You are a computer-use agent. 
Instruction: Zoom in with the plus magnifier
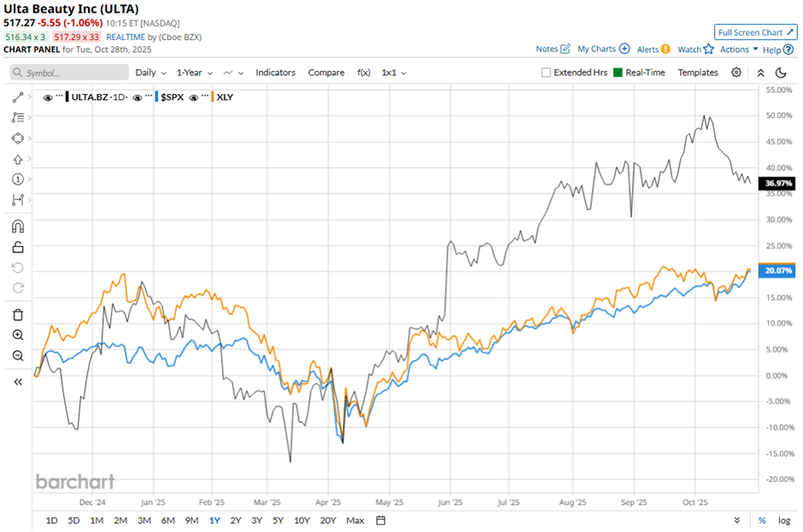(17, 336)
